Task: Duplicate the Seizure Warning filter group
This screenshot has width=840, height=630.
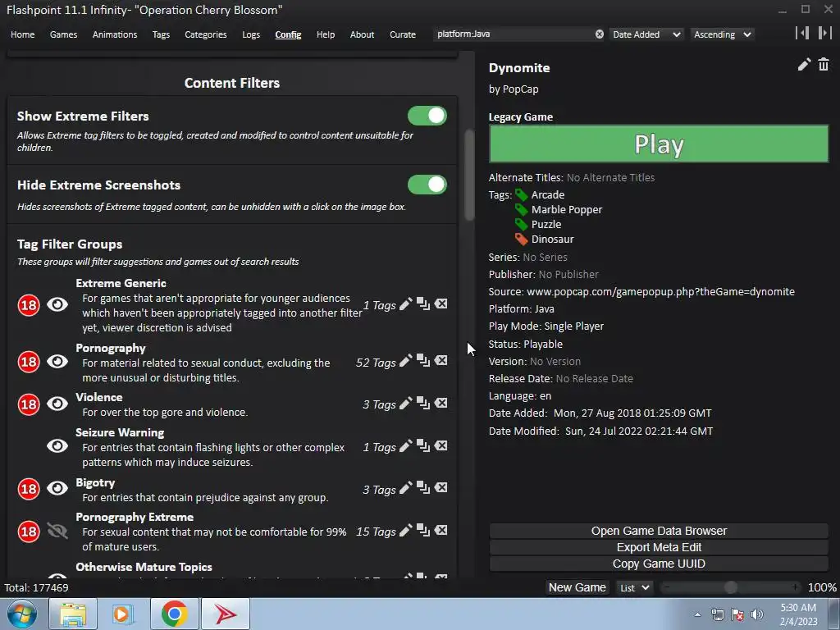Action: [x=423, y=445]
